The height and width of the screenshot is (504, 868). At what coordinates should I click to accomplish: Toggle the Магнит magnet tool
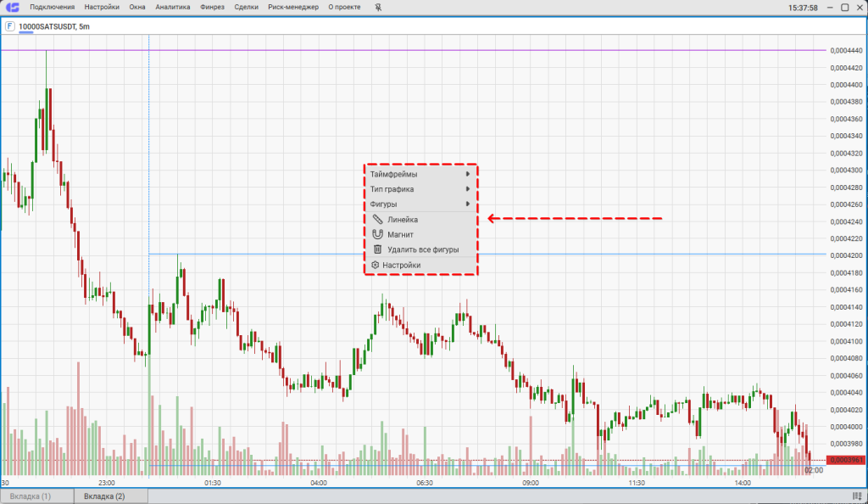click(x=421, y=234)
